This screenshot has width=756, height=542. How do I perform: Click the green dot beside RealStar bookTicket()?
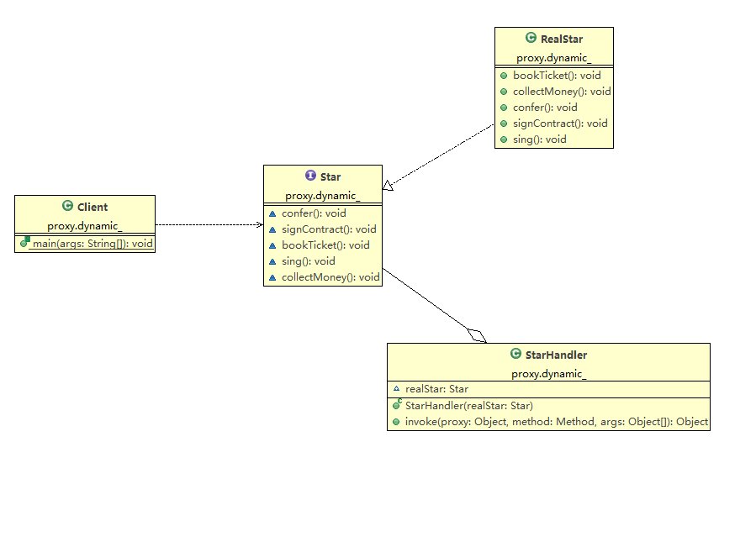(504, 76)
